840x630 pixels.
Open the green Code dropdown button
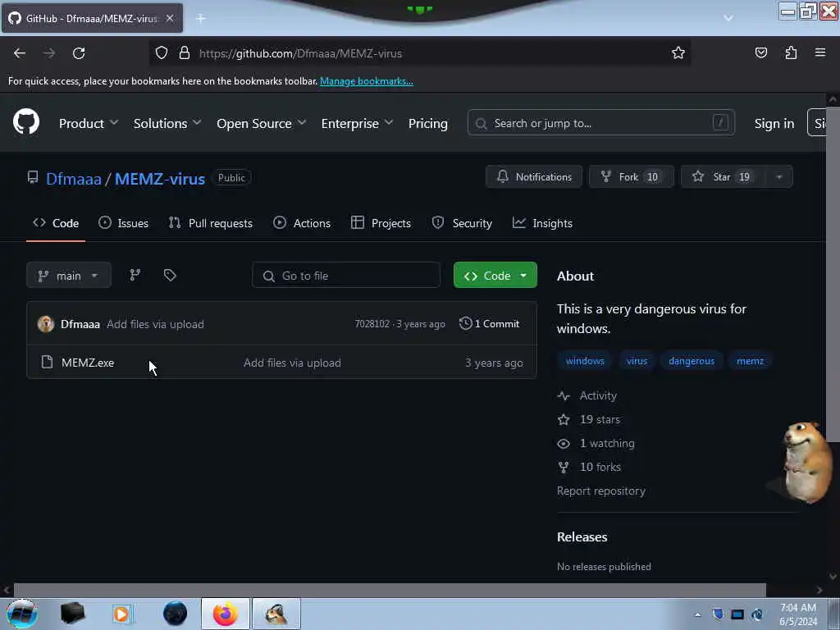[x=495, y=276]
